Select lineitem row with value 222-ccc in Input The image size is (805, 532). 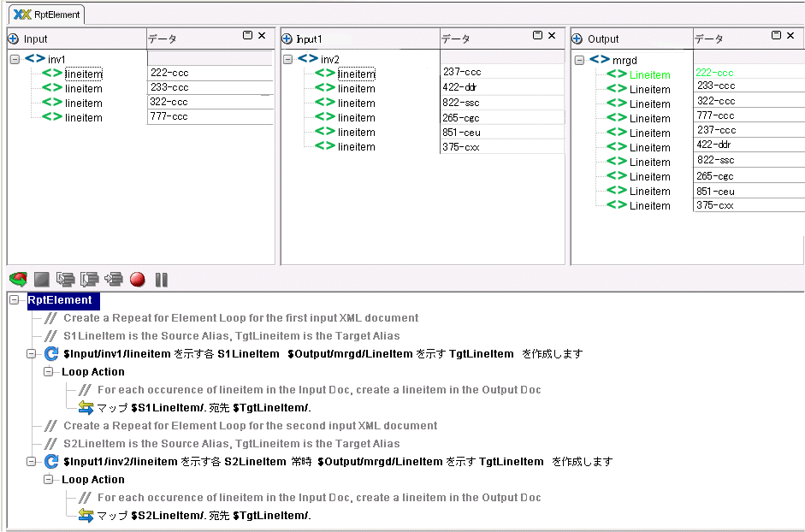coord(84,74)
